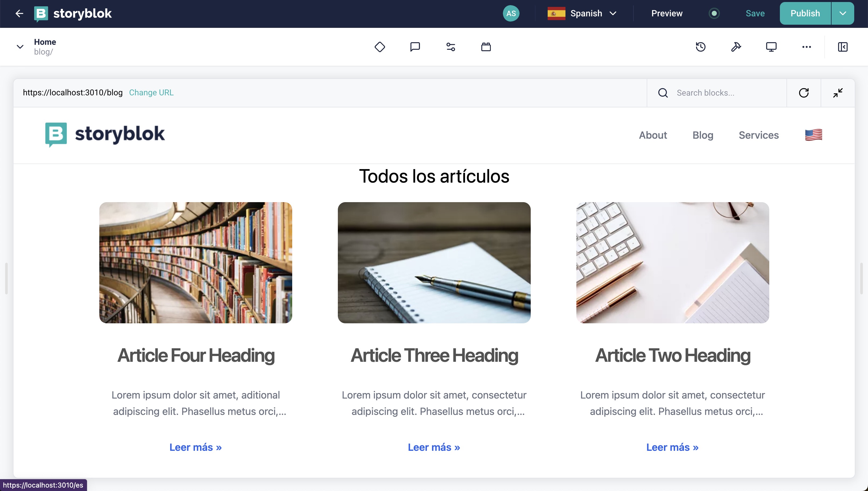The width and height of the screenshot is (868, 491).
Task: Open the content diamond icon
Action: point(379,47)
